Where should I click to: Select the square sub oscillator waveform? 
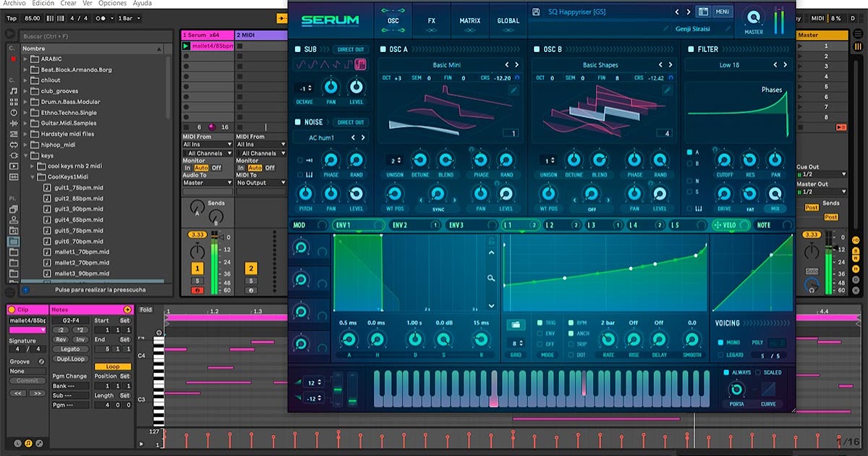click(x=360, y=65)
